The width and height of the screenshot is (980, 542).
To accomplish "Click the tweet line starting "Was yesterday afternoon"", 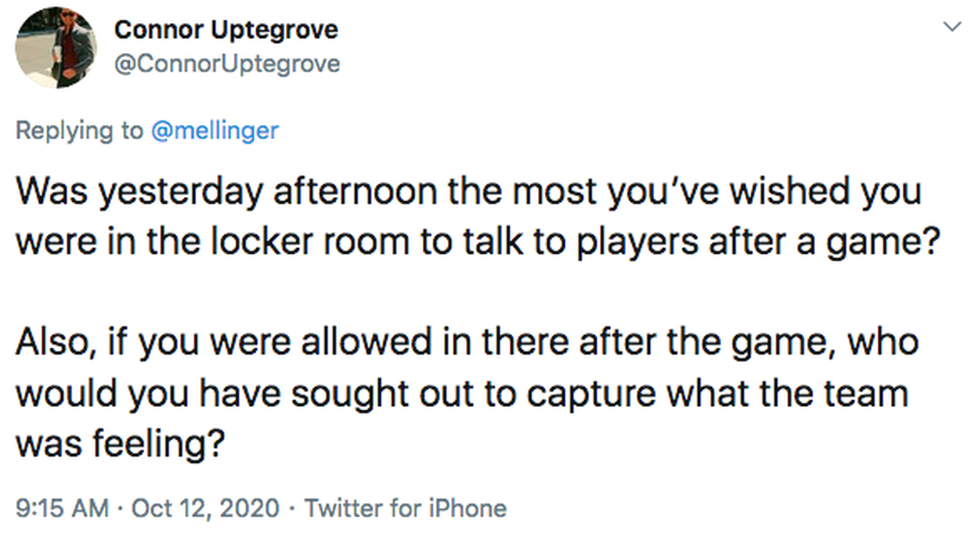I will click(x=469, y=191).
